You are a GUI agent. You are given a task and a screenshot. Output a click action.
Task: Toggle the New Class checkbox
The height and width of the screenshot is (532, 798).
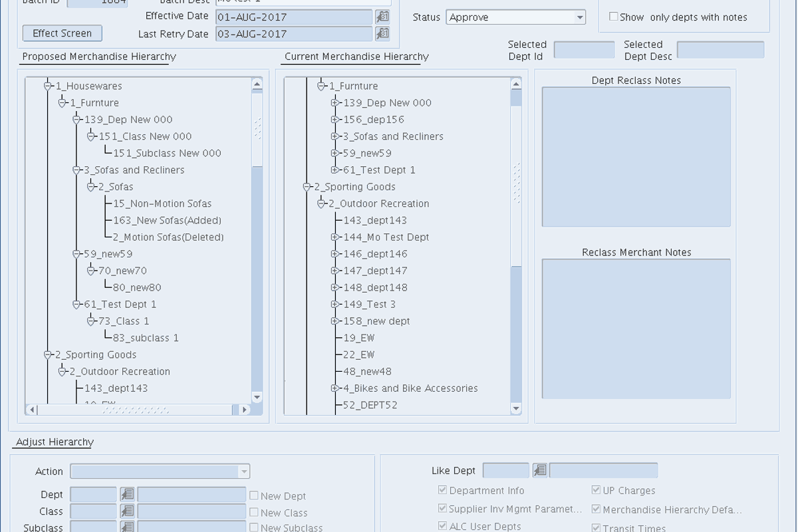pyautogui.click(x=253, y=513)
